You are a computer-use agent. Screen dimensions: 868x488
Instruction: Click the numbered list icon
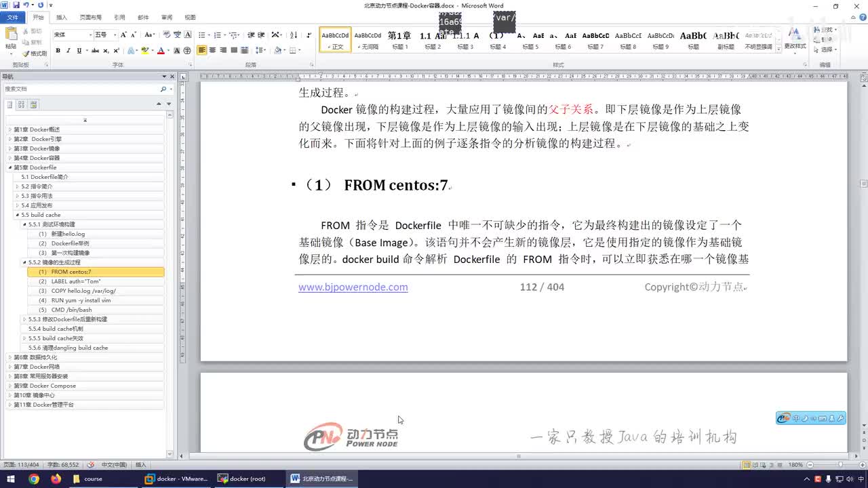click(218, 35)
